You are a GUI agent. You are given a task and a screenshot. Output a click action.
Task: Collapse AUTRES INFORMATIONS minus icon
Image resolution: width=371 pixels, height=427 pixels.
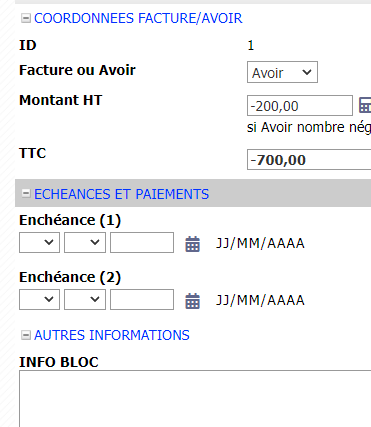point(26,335)
